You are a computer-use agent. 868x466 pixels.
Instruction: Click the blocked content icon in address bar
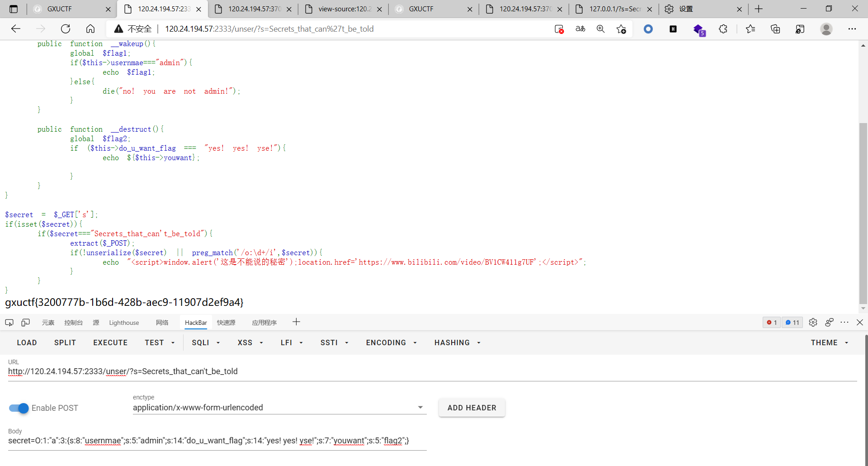559,29
